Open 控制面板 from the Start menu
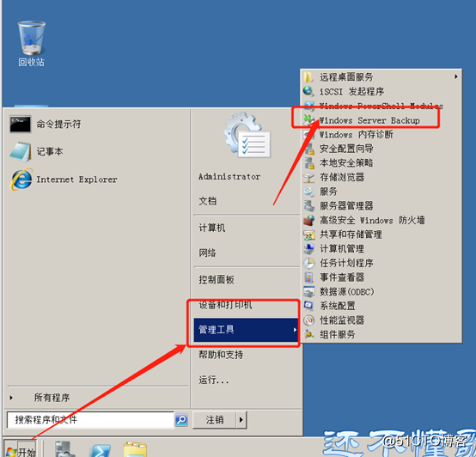Screen dimensions: 476x457 pos(217,279)
